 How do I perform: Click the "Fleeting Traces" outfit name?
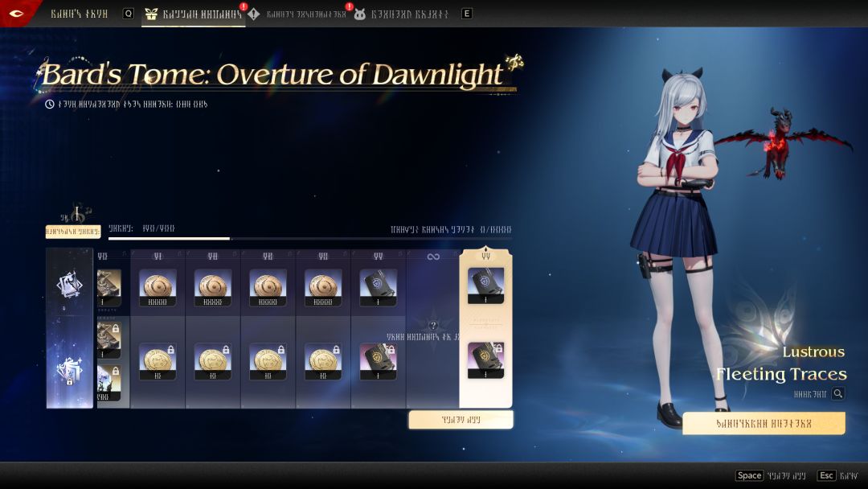click(x=781, y=374)
